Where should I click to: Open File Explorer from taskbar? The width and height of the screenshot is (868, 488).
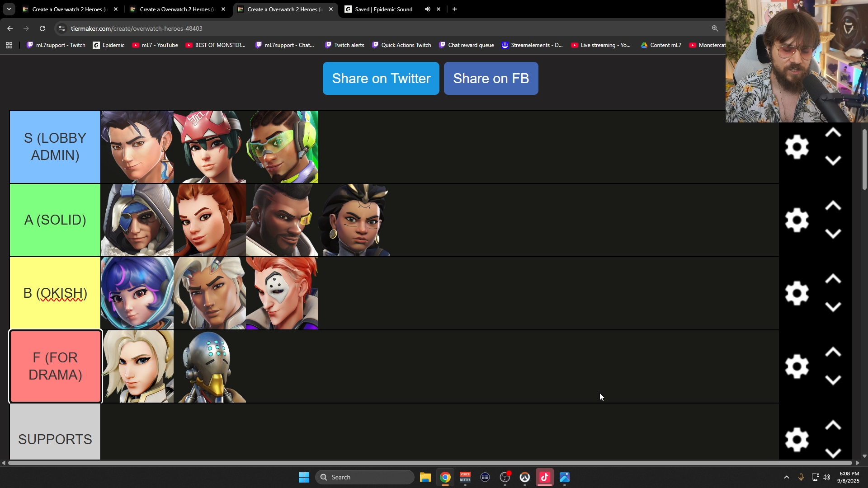[425, 477]
